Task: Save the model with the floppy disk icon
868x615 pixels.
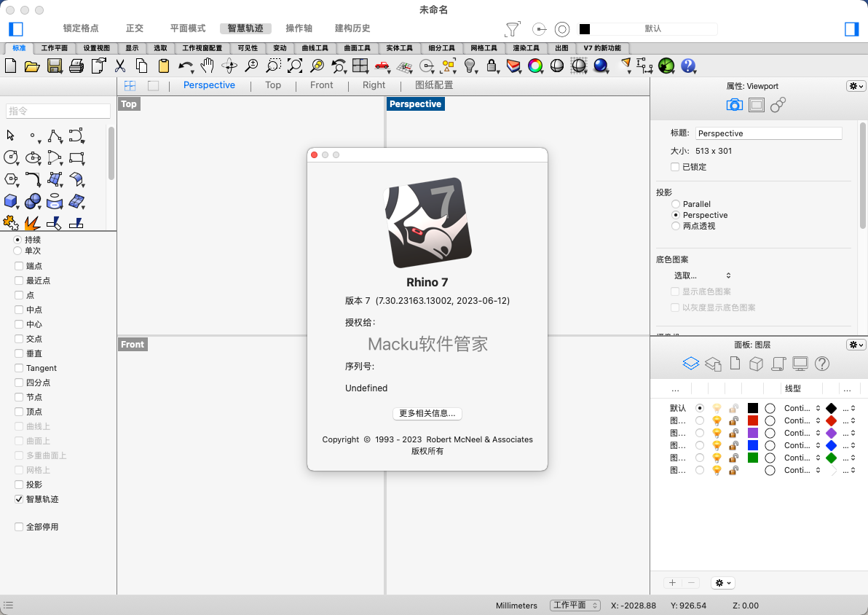Action: 54,66
